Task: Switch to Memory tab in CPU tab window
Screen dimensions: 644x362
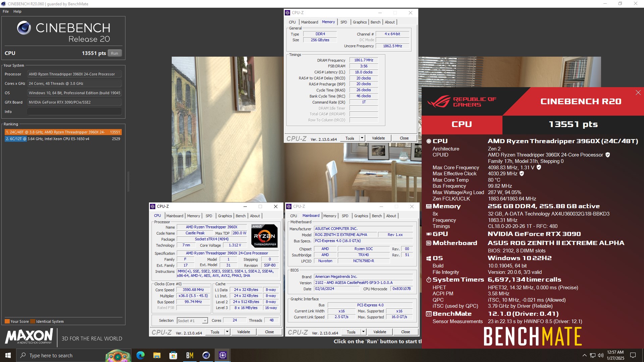Action: 193,216
